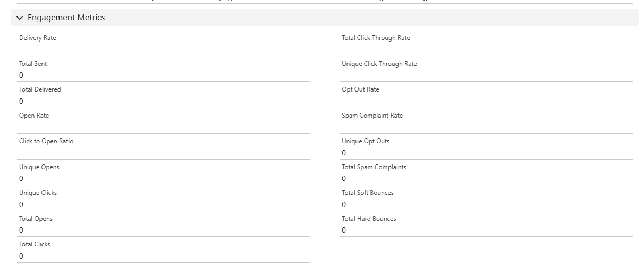Select the Total Clicks field label
Image resolution: width=644 pixels, height=264 pixels.
coord(35,244)
